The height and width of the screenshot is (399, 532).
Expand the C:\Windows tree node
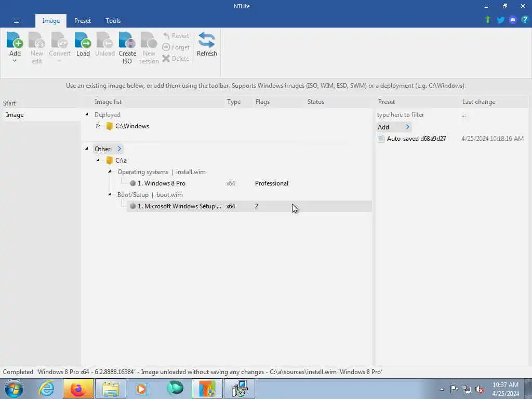[x=98, y=126]
